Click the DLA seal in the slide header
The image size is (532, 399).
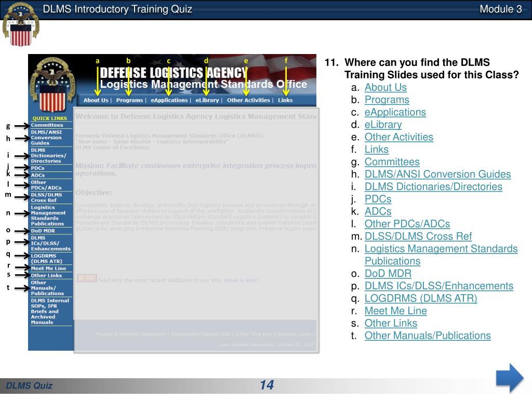[x=21, y=24]
